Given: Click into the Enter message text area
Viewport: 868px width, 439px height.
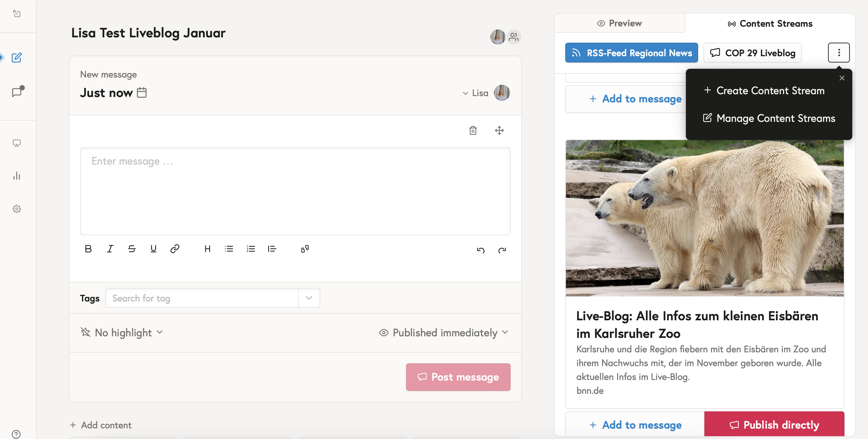Looking at the screenshot, I should click(295, 191).
